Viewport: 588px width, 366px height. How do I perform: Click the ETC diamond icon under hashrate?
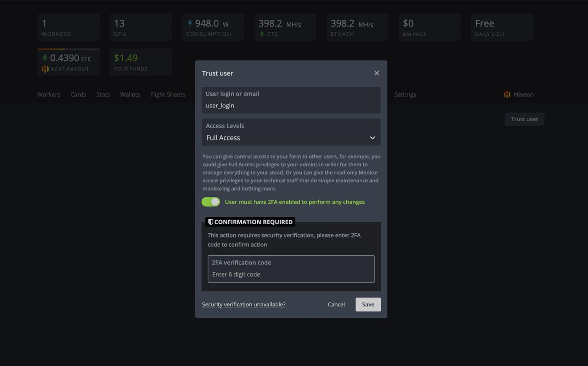click(262, 34)
